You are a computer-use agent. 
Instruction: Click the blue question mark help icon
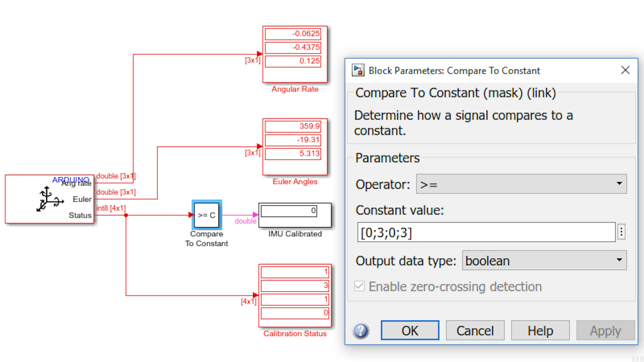(361, 331)
